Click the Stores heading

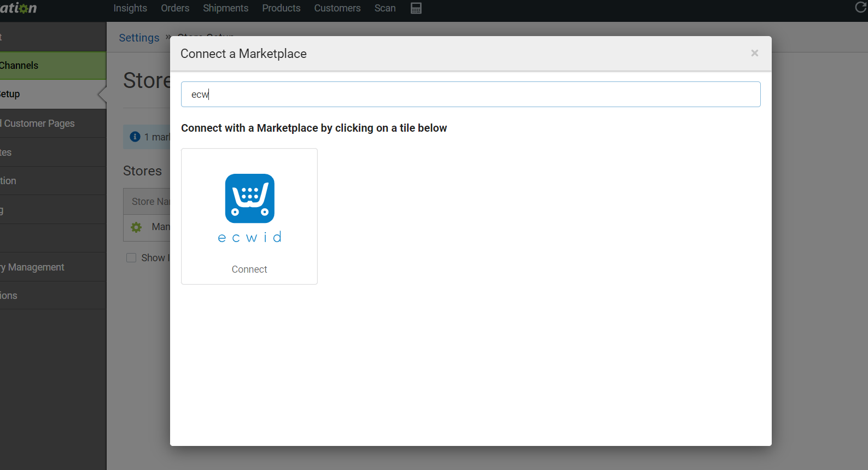143,171
